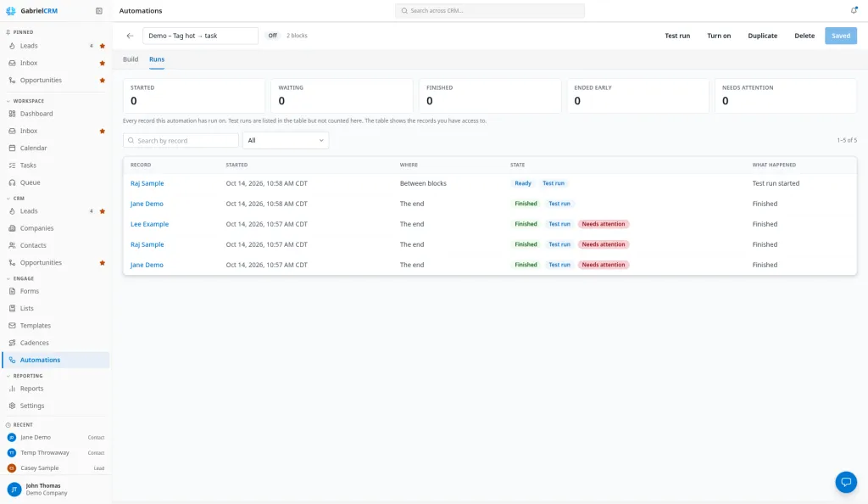This screenshot has height=504, width=868.
Task: Click the Companies building icon
Action: coord(12,229)
